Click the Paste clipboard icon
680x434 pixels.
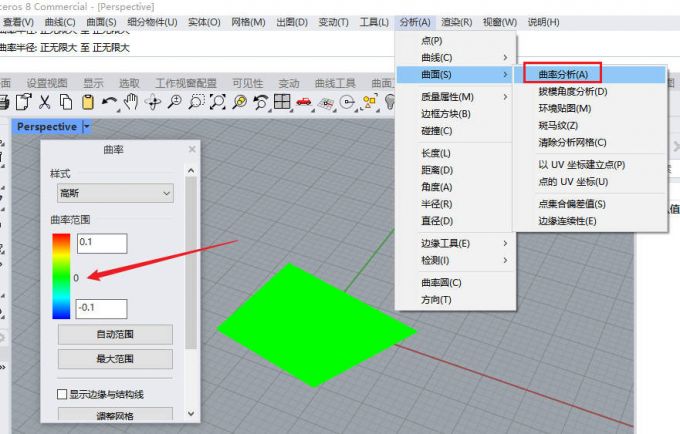coord(88,101)
